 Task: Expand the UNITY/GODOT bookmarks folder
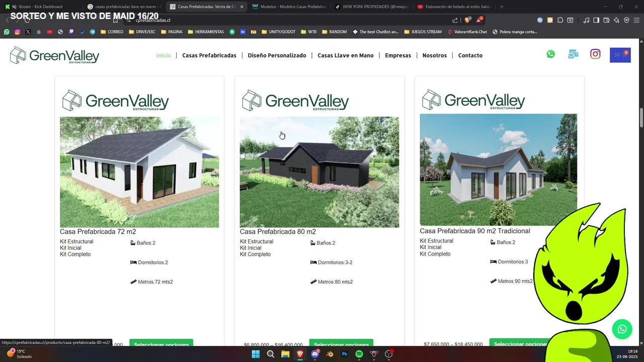278,32
